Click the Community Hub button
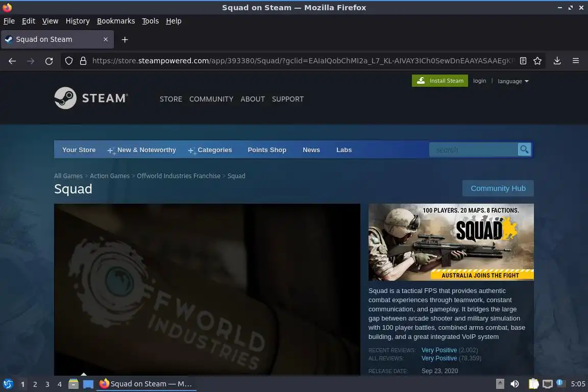 click(x=498, y=188)
